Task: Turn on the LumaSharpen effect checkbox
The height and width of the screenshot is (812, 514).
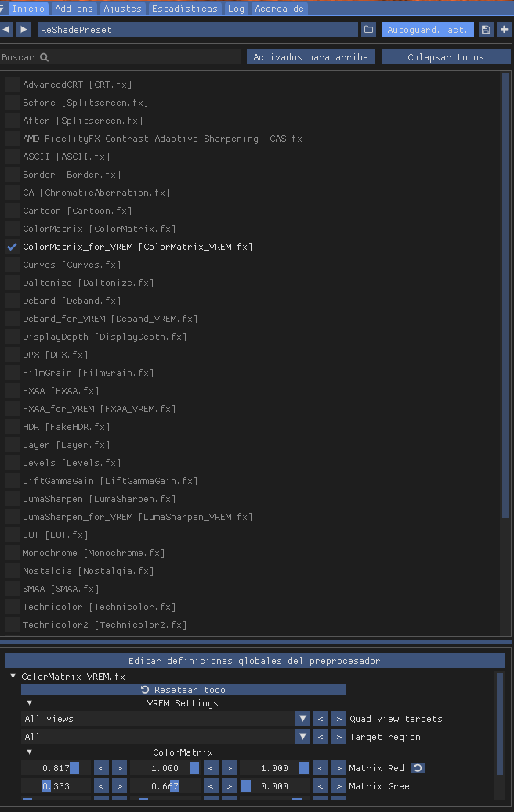Action: pyautogui.click(x=12, y=499)
